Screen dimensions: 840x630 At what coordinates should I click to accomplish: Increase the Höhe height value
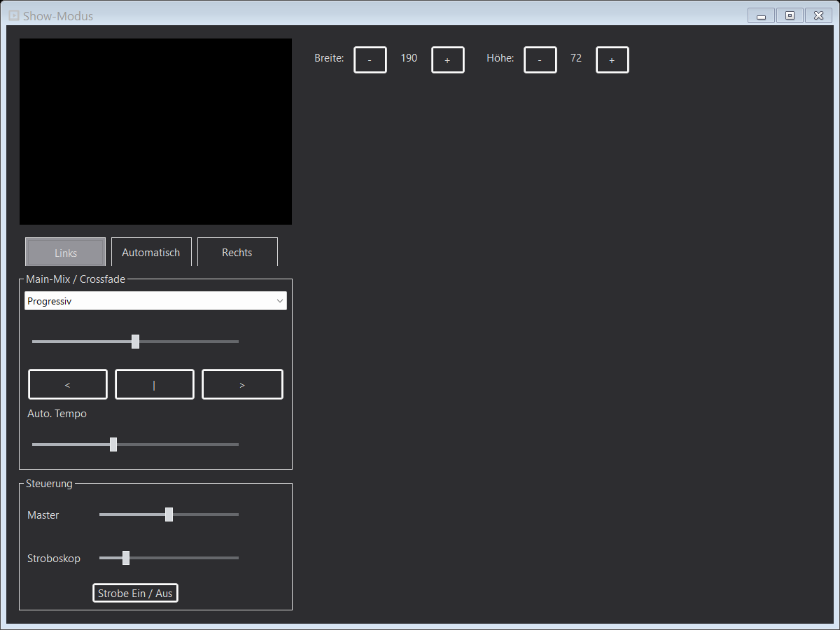point(612,60)
